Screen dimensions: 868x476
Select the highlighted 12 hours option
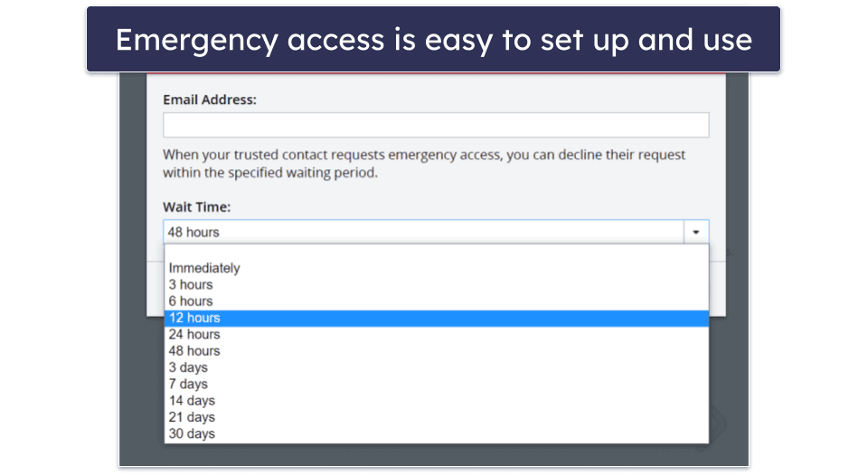(x=194, y=318)
